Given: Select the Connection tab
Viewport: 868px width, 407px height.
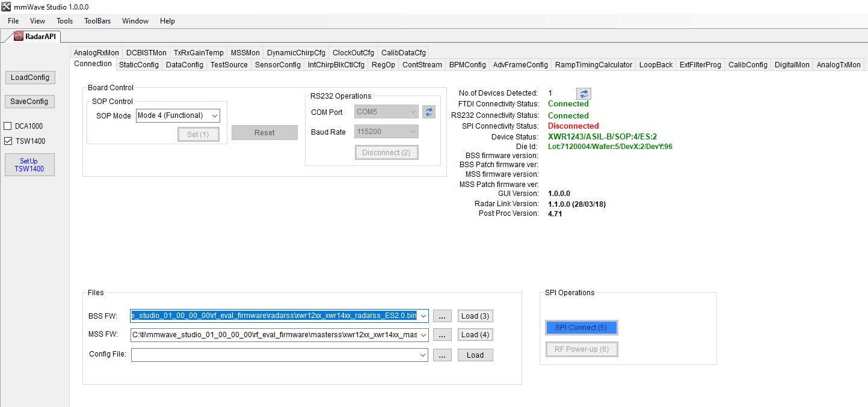Looking at the screenshot, I should [93, 64].
